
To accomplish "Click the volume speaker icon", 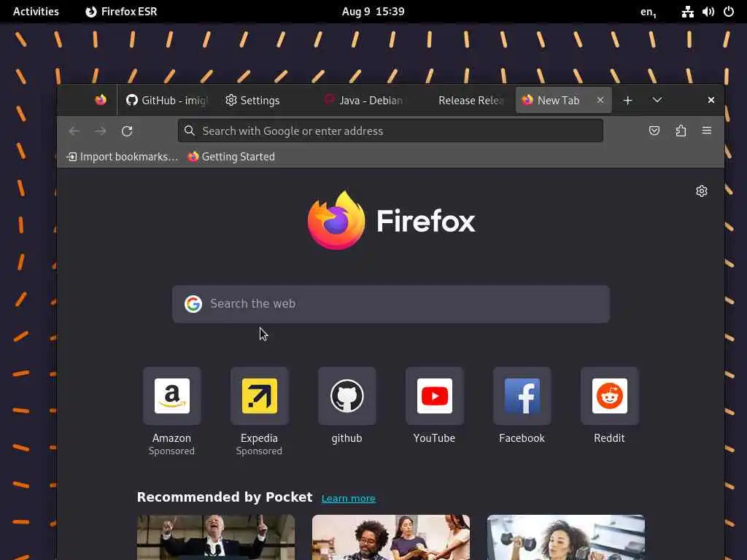I will pos(708,12).
